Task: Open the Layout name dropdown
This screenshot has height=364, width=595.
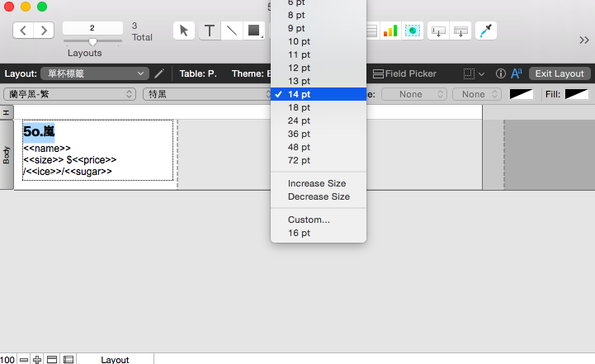Action: pos(94,73)
